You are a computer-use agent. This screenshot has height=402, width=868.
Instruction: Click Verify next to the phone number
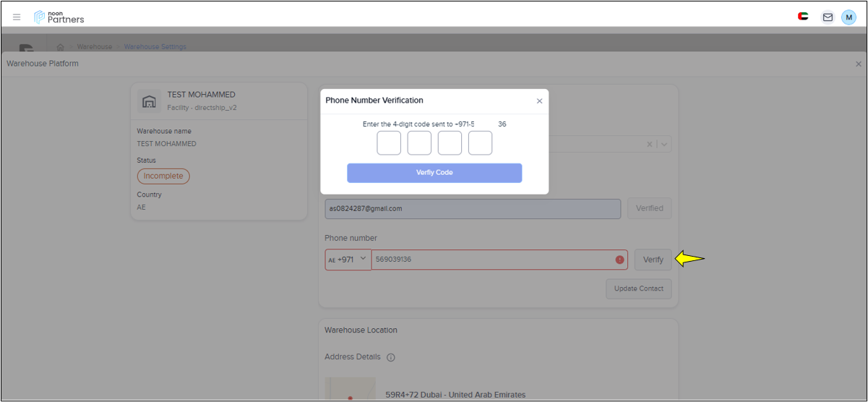(x=653, y=260)
